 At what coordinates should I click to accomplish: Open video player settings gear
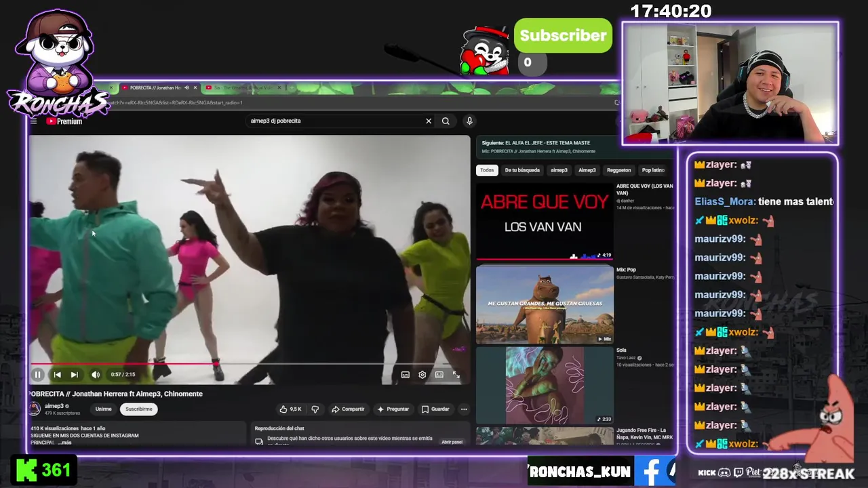coord(422,375)
